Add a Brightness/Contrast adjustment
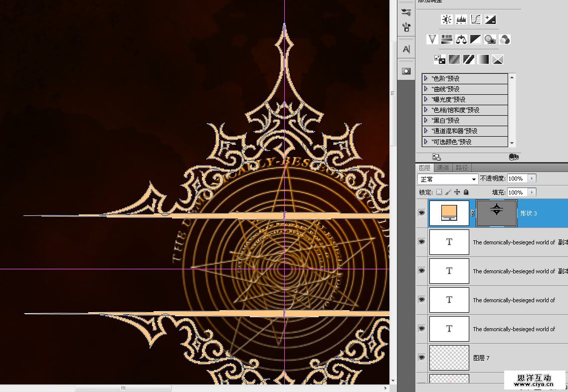Screen dimensions: 568x392 (447, 20)
